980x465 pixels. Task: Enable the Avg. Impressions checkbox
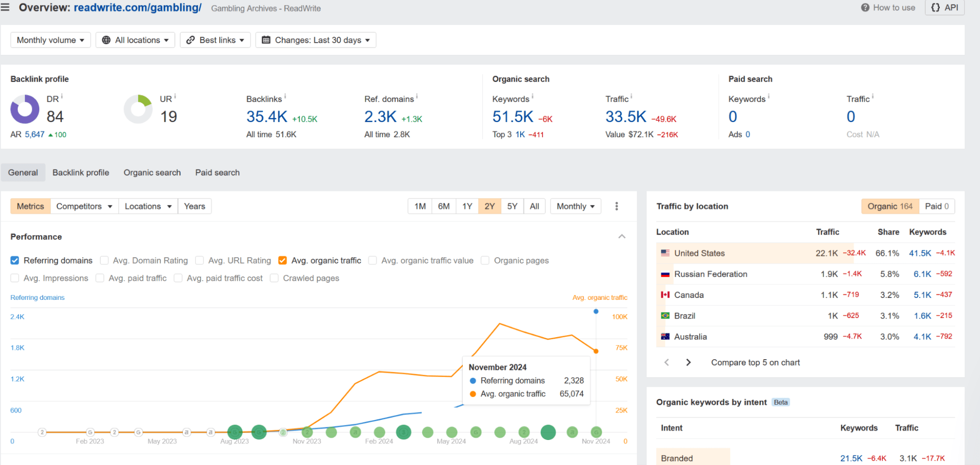pyautogui.click(x=15, y=278)
